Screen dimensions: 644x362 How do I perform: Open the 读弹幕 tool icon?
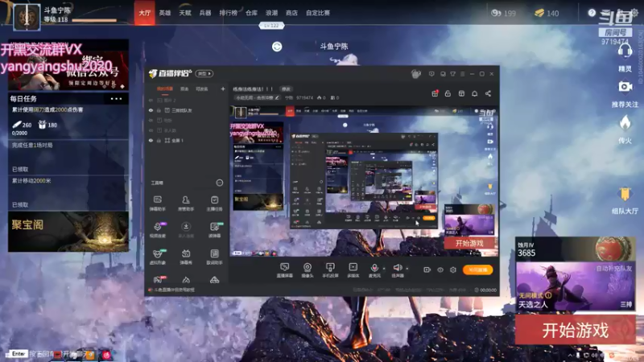coord(214,229)
